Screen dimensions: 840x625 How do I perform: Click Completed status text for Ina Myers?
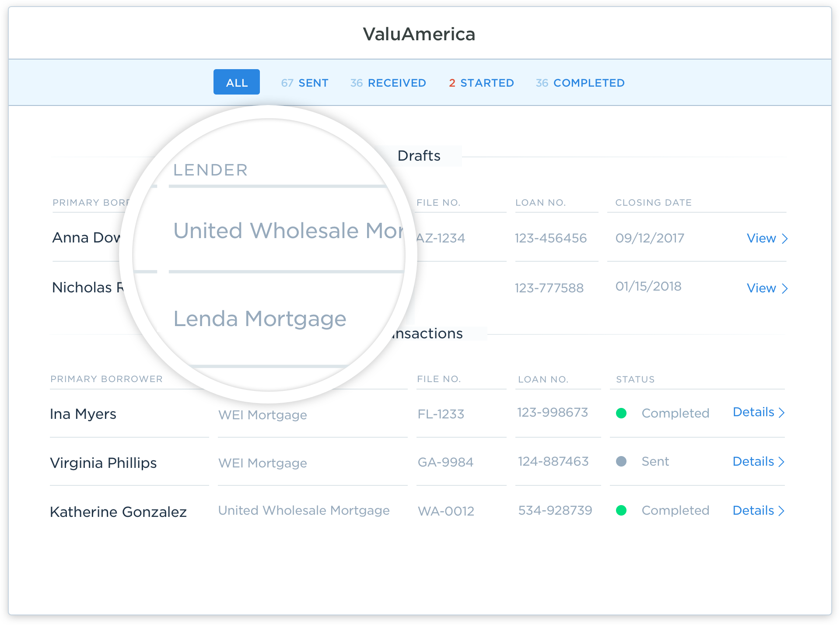click(x=675, y=413)
